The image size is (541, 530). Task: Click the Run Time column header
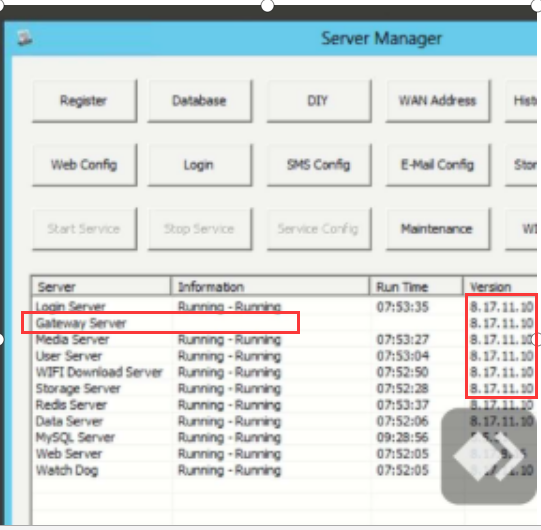point(416,287)
